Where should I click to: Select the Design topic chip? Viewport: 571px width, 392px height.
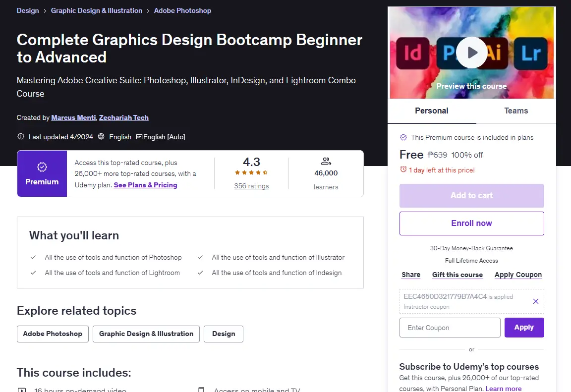pos(224,334)
